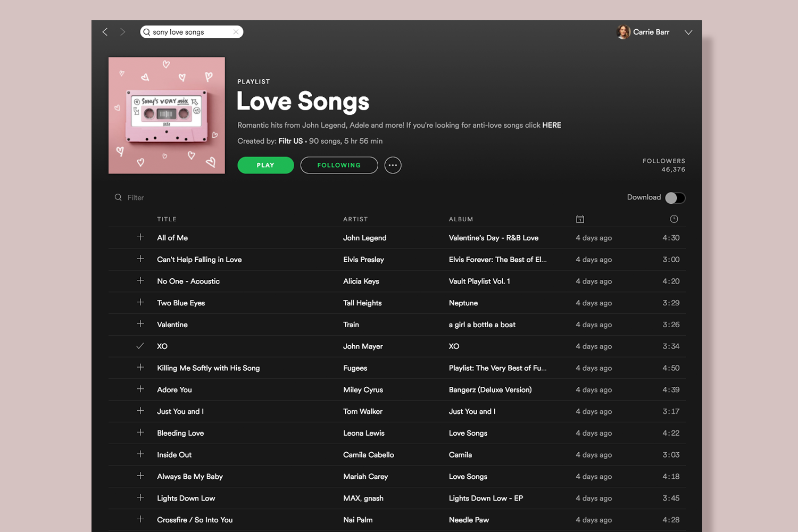Viewport: 798px width, 532px height.
Task: Add Just You and I track to library
Action: click(140, 411)
